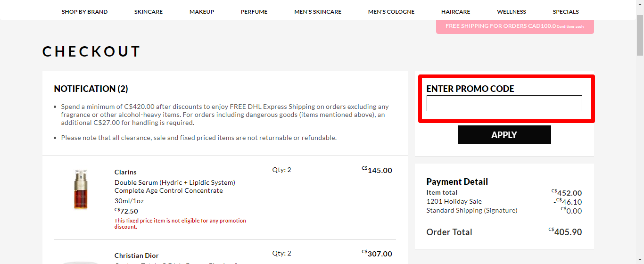Viewport: 644px width, 264px height.
Task: Open the Double Serum product title link
Action: coord(175,187)
